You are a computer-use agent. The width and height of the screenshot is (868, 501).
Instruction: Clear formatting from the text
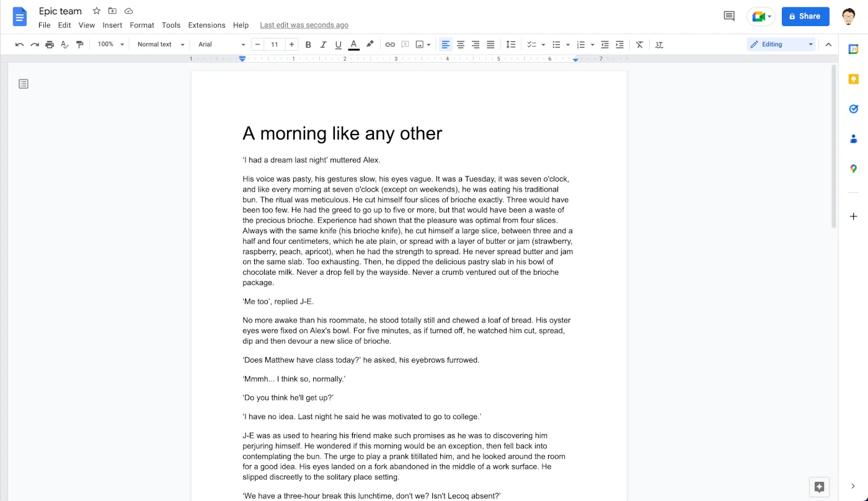point(639,44)
